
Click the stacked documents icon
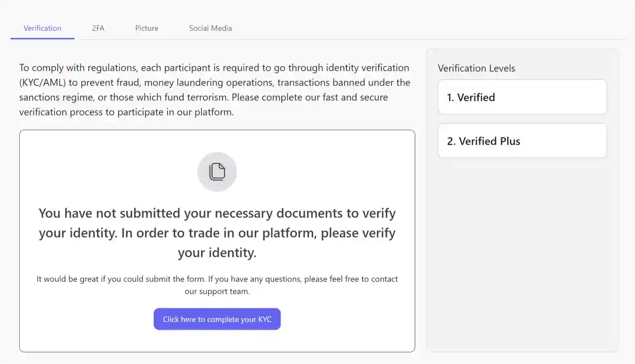(217, 172)
